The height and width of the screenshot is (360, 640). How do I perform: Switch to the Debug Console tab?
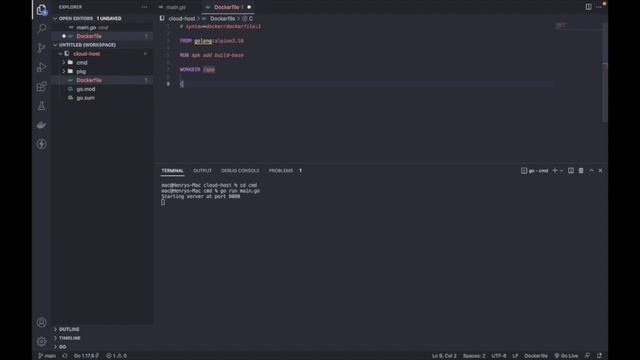pos(240,171)
